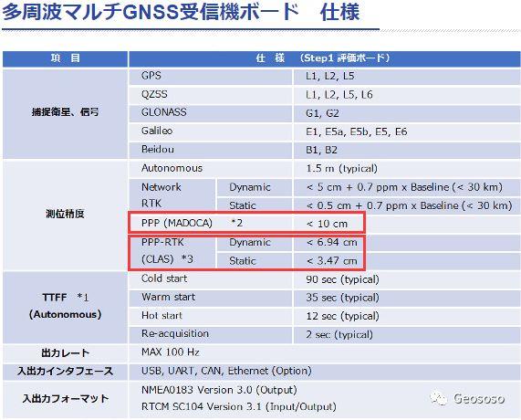This screenshot has width=521, height=420.
Task: Click the value < 10 cm
Action: [327, 224]
